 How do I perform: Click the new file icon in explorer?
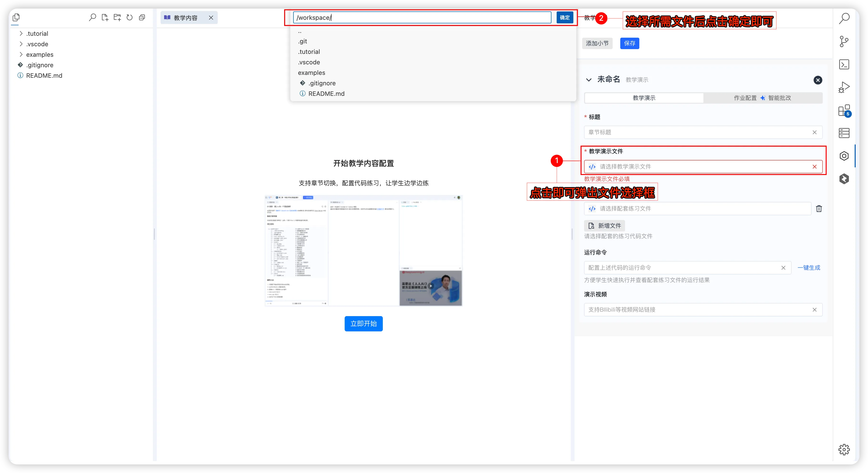pos(105,17)
